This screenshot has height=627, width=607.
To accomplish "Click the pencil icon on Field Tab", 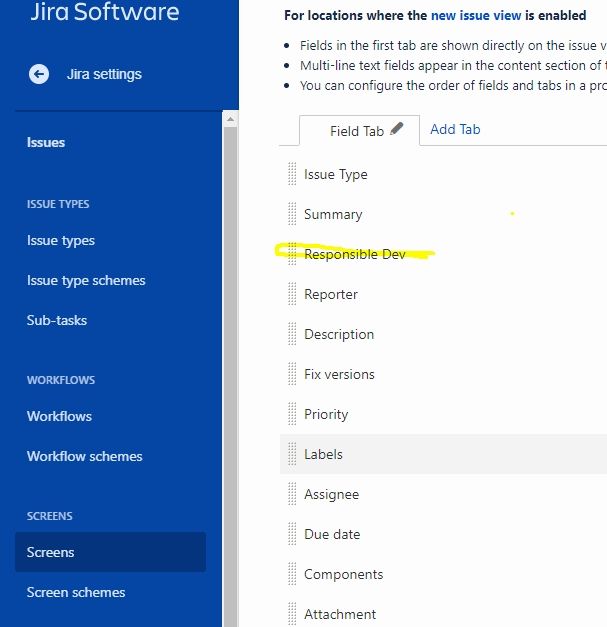I will click(397, 129).
